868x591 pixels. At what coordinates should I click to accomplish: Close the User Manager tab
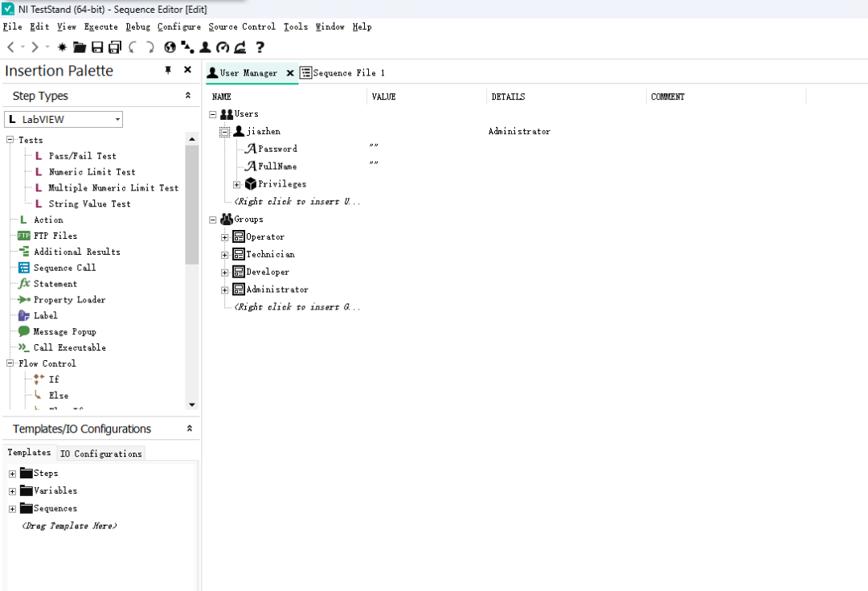(289, 73)
